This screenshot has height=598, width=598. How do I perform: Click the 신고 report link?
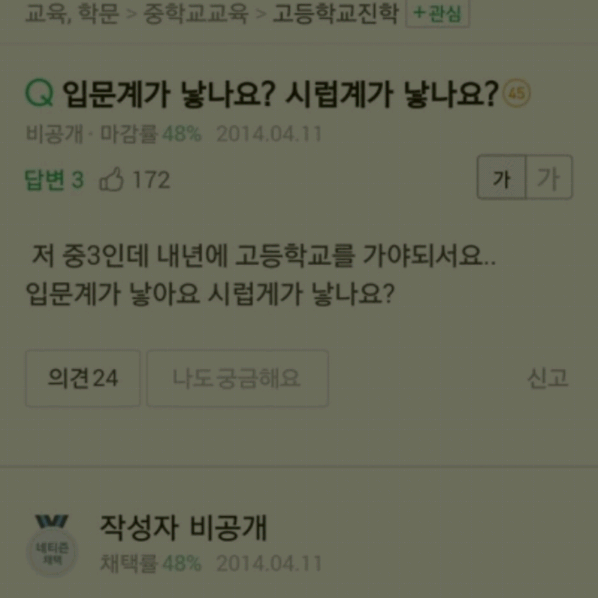click(548, 378)
